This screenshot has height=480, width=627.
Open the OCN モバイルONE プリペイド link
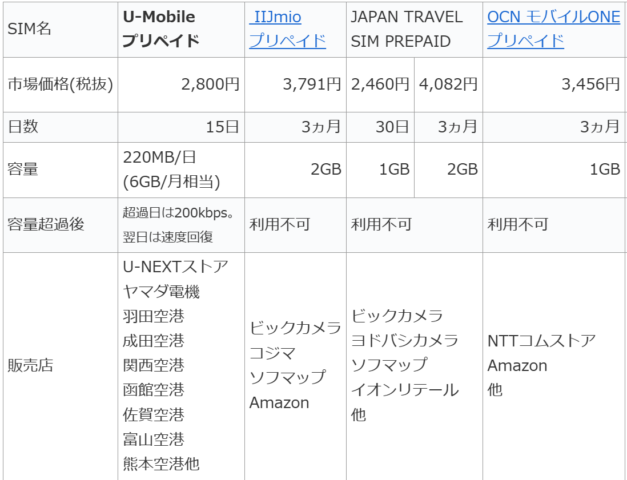click(x=553, y=29)
